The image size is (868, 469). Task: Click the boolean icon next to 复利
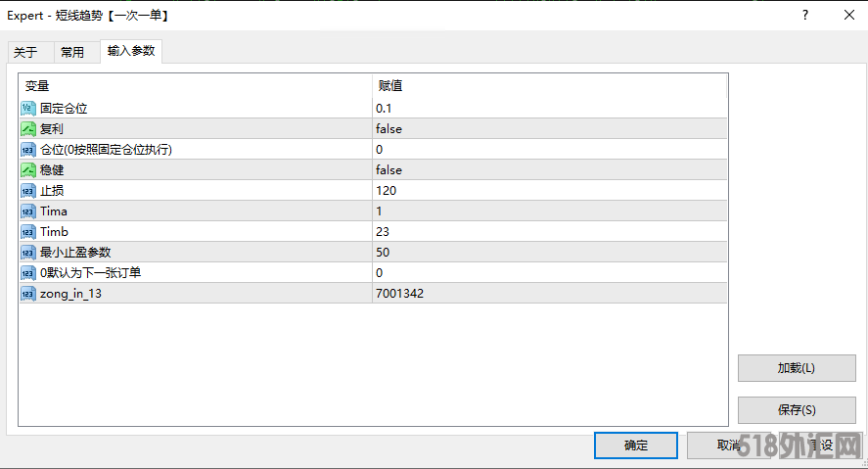[x=28, y=129]
